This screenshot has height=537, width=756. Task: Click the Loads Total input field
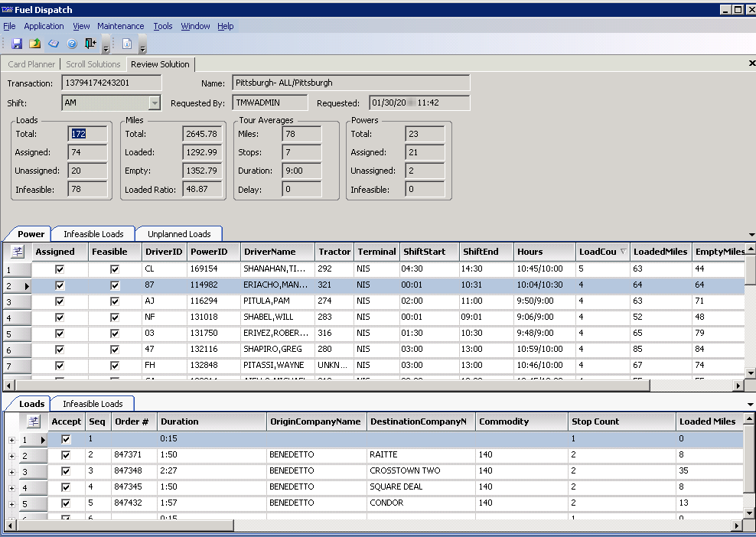(87, 134)
